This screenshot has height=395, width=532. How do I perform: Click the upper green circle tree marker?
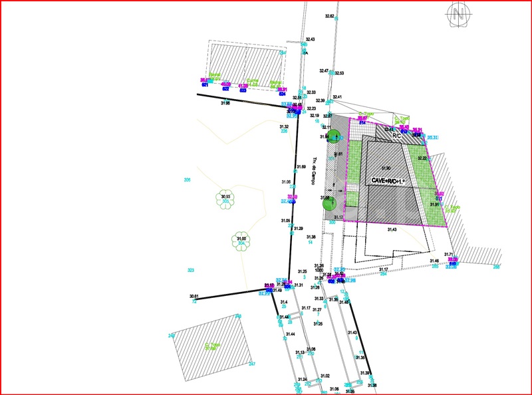click(x=333, y=136)
